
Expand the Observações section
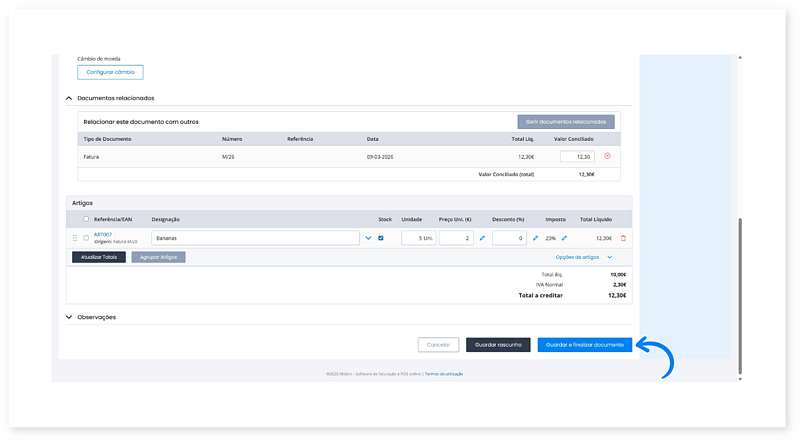click(x=69, y=317)
